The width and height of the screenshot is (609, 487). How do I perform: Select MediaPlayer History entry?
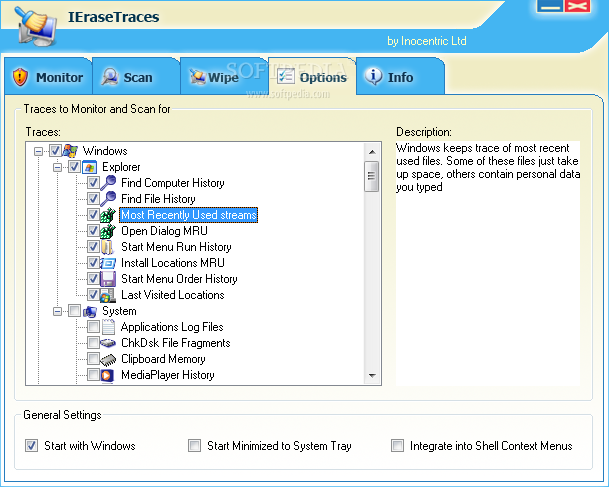[x=168, y=375]
